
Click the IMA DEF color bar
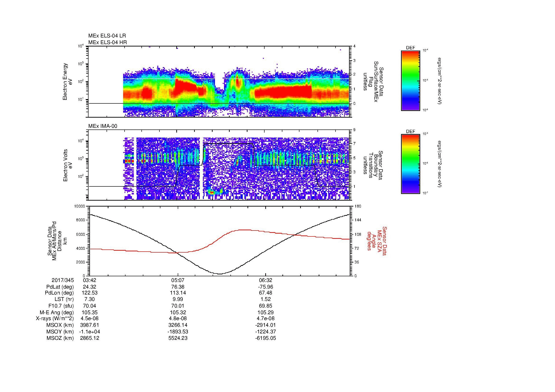410,164
